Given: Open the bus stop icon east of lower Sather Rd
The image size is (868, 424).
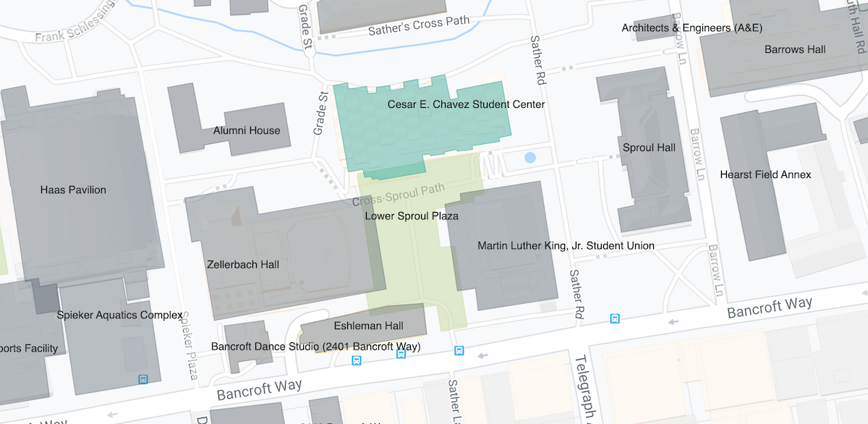Looking at the screenshot, I should [615, 318].
